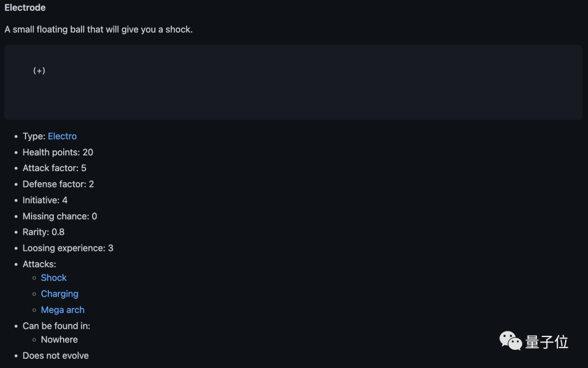588x368 pixels.
Task: Click the Can be found in label
Action: [x=56, y=326]
